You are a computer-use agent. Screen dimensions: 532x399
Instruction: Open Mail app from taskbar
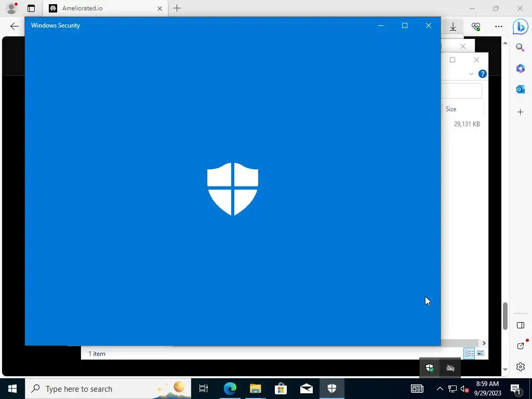point(307,389)
